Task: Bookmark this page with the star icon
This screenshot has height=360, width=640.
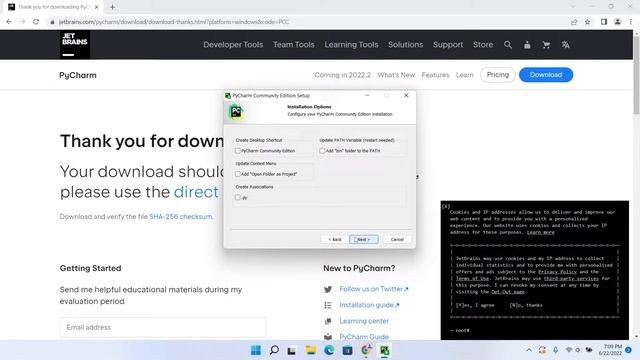Action: (x=587, y=22)
